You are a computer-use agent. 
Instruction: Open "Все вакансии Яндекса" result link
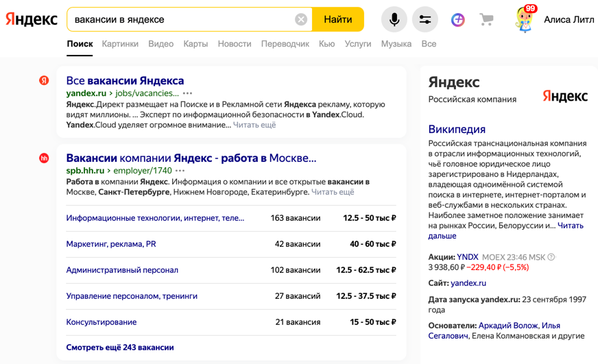pyautogui.click(x=125, y=81)
